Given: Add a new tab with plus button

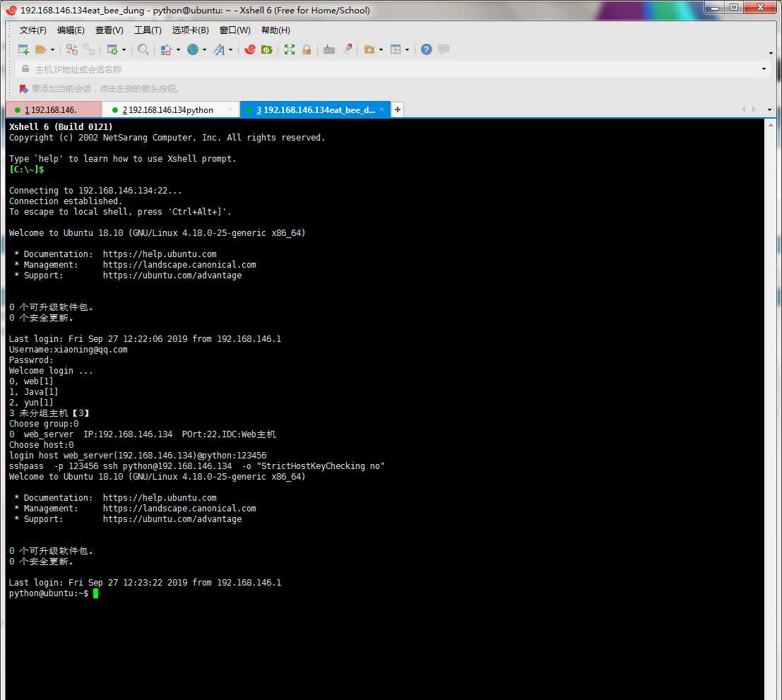Looking at the screenshot, I should pos(398,109).
